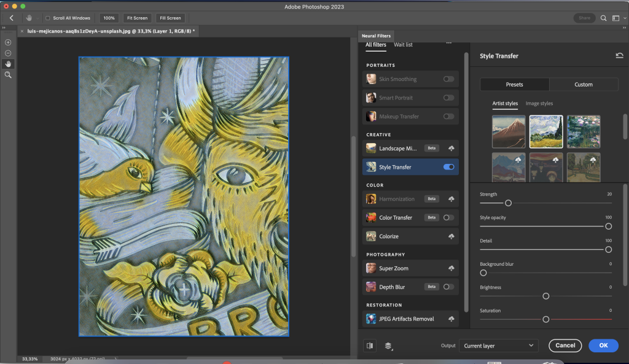The height and width of the screenshot is (364, 629).
Task: Click the Fit Screen button
Action: click(137, 18)
